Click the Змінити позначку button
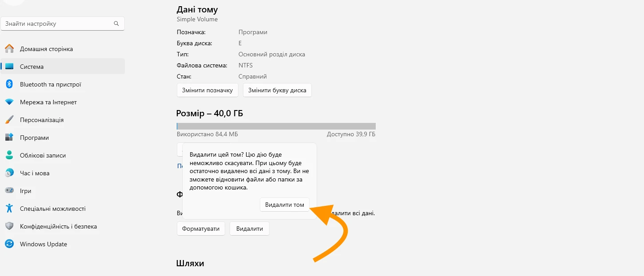This screenshot has height=276, width=644. tap(207, 90)
